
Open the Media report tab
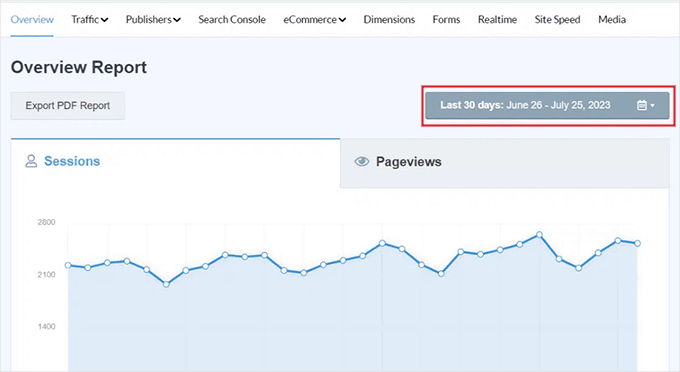pos(612,20)
